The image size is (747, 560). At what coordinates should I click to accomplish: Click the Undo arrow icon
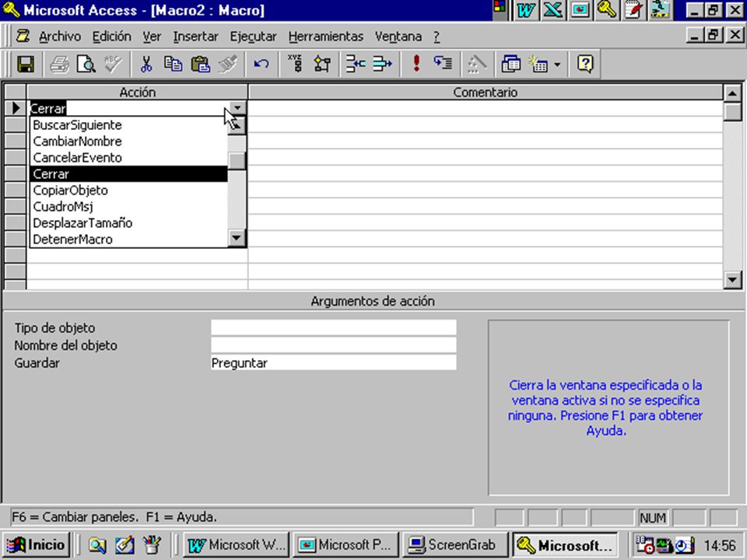pyautogui.click(x=261, y=64)
